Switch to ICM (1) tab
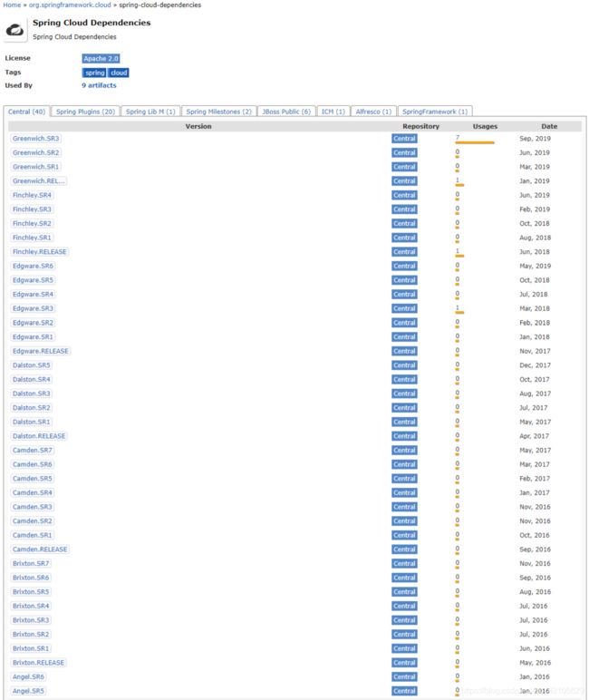Image resolution: width=589 pixels, height=700 pixels. click(x=333, y=112)
